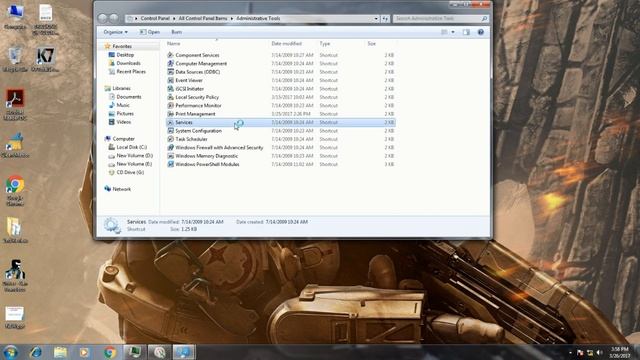Screen dimensions: 640x360
Task: Show the preview pane icon
Action: 466,32
